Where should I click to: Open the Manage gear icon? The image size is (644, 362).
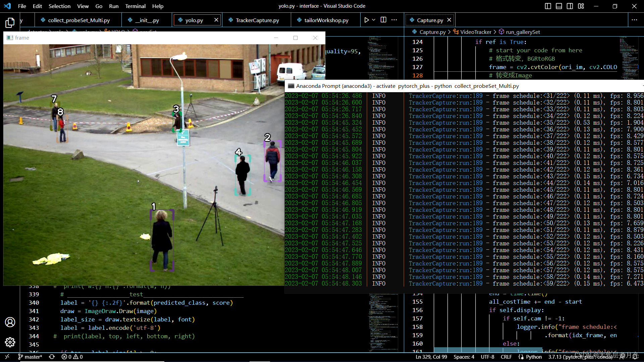click(x=10, y=342)
